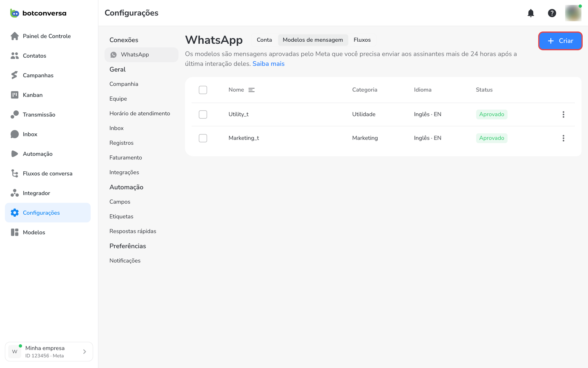
Task: Click the Integrador icon
Action: click(x=15, y=193)
